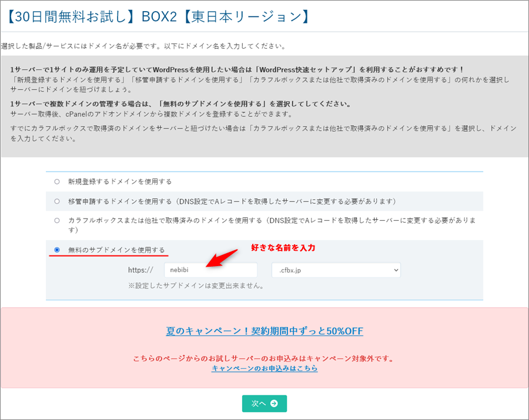This screenshot has width=529, height=420.
Task: Click the red キャンペーン対象外 notice text
Action: pos(264,358)
